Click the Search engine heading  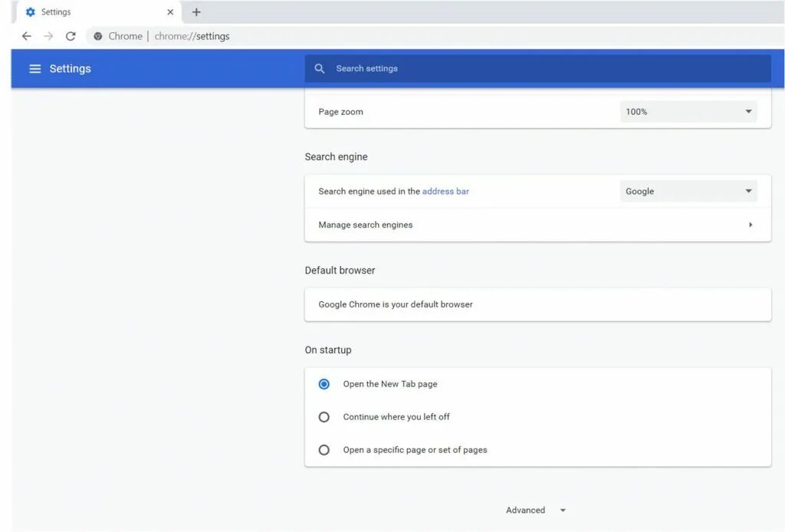coord(336,156)
